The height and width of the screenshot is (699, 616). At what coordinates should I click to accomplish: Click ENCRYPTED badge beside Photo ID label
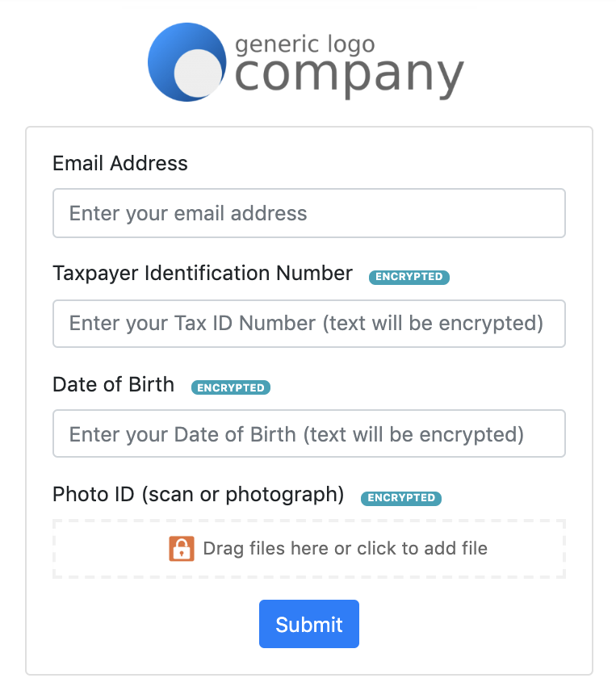click(401, 498)
